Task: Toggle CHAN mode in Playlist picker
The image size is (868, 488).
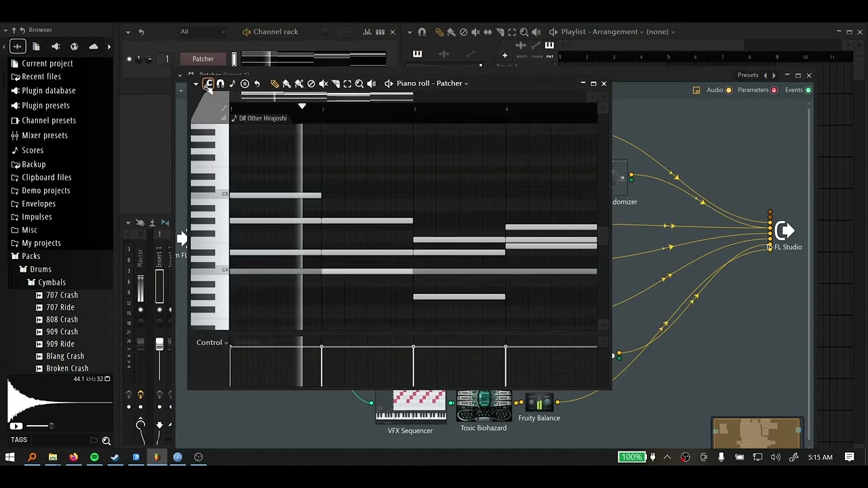Action: coord(536,56)
